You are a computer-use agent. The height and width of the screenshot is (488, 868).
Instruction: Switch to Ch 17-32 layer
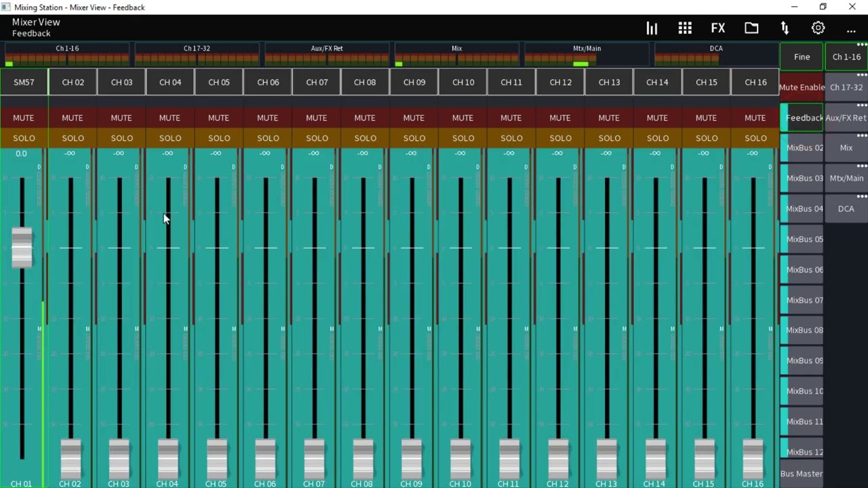pyautogui.click(x=846, y=87)
